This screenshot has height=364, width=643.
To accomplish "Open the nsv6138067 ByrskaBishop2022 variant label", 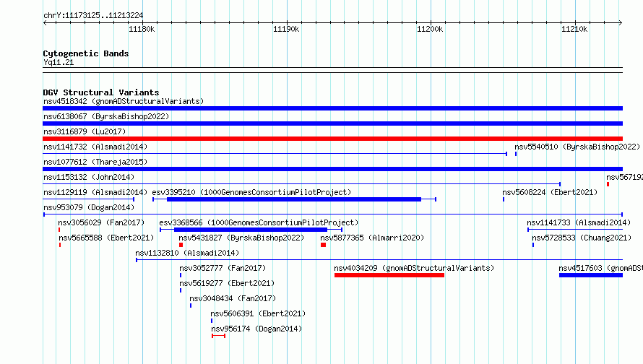I will click(106, 116).
